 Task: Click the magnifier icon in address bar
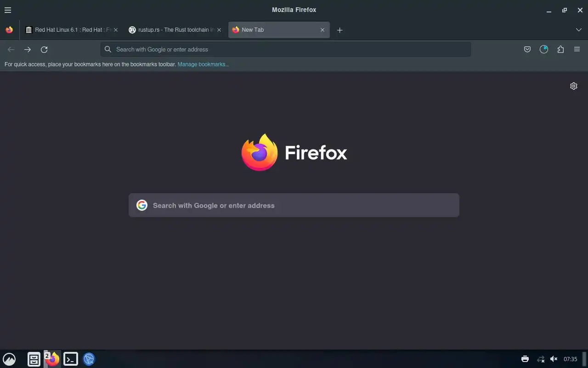(x=108, y=49)
